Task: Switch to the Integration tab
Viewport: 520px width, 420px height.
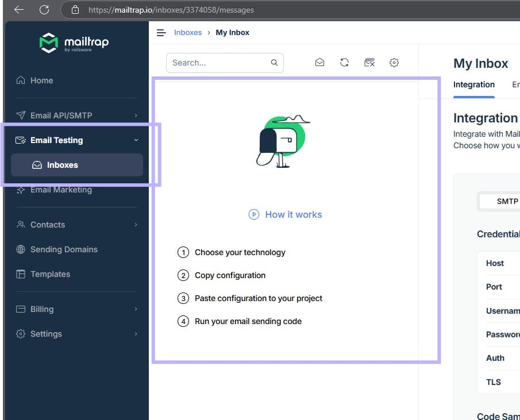Action: [x=473, y=84]
